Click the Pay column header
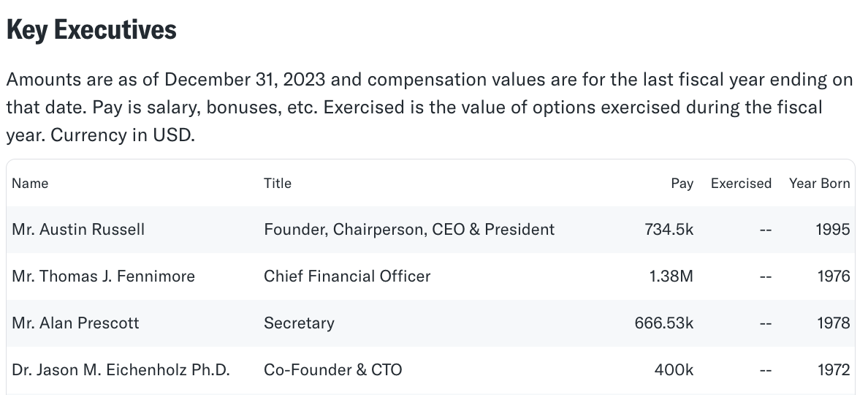Viewport: 868px width, 395px height. [x=682, y=184]
